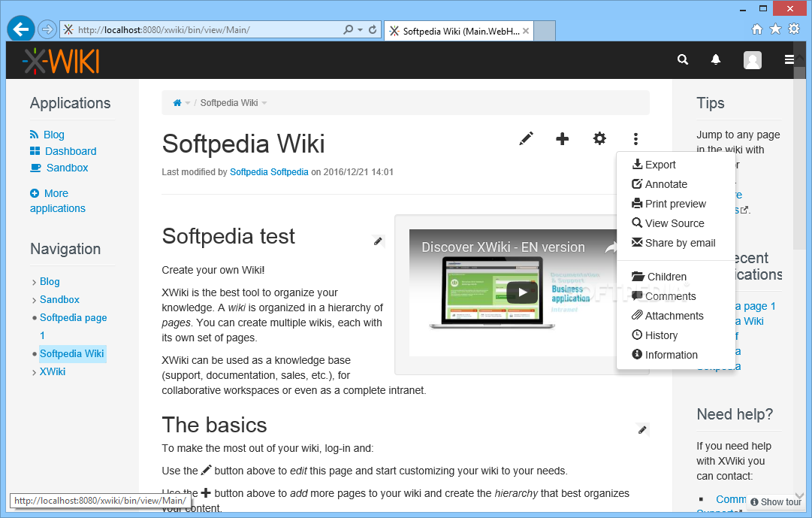This screenshot has height=518, width=812.
Task: Open the search magnifier in header
Action: pyautogui.click(x=683, y=59)
